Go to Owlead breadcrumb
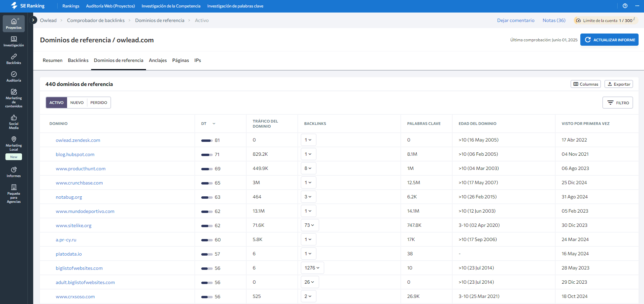644x304 pixels. 48,20
